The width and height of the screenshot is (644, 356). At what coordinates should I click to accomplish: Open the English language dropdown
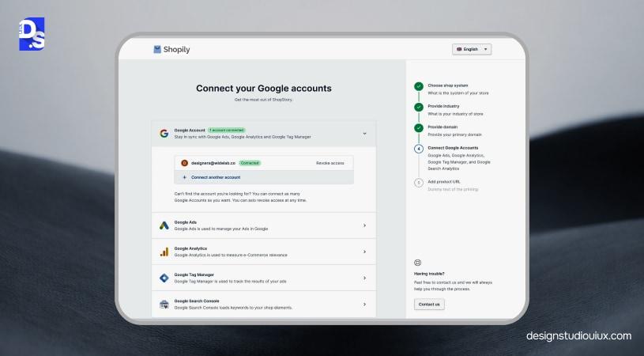(x=472, y=49)
